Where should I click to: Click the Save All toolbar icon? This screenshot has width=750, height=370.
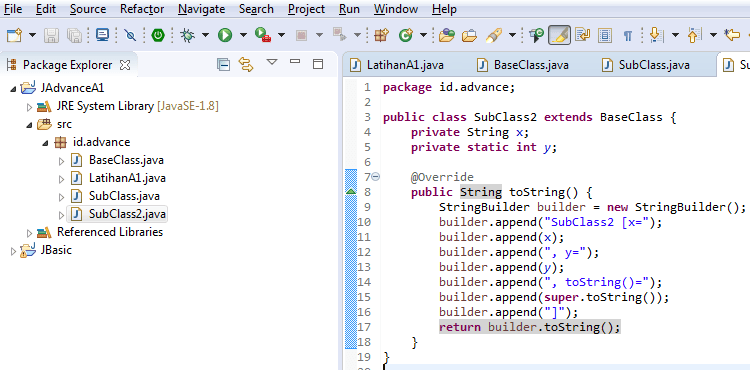(74, 35)
